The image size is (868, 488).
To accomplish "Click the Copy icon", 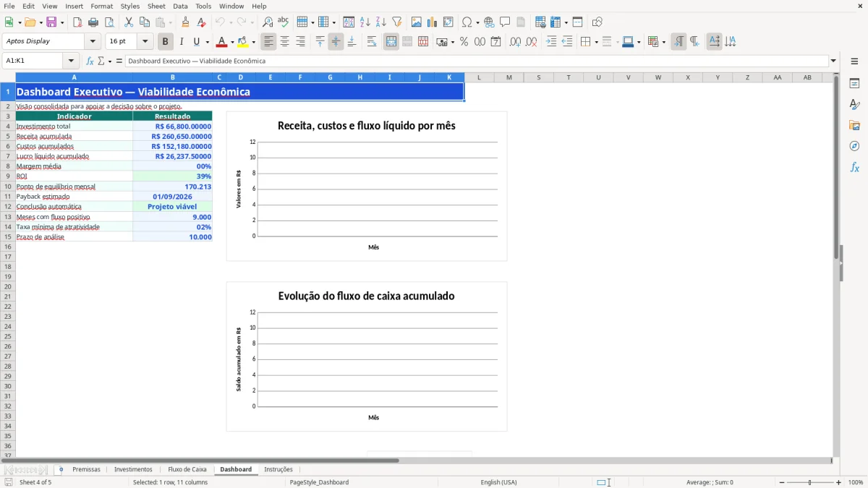I will 145,22.
